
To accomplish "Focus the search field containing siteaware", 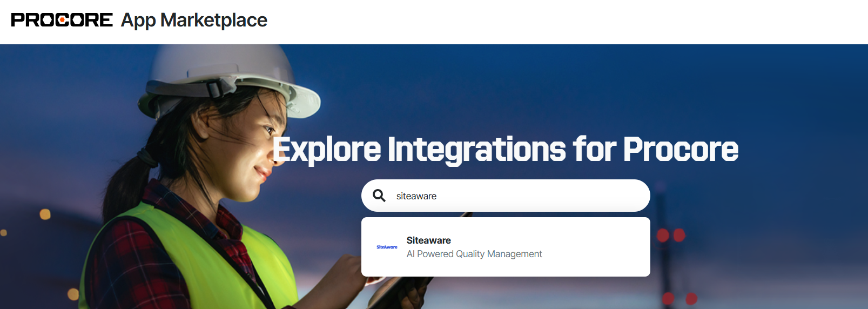I will 506,196.
